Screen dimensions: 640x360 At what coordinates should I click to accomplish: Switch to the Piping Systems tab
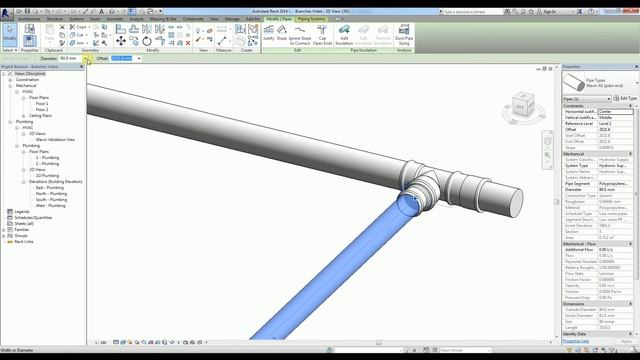311,19
